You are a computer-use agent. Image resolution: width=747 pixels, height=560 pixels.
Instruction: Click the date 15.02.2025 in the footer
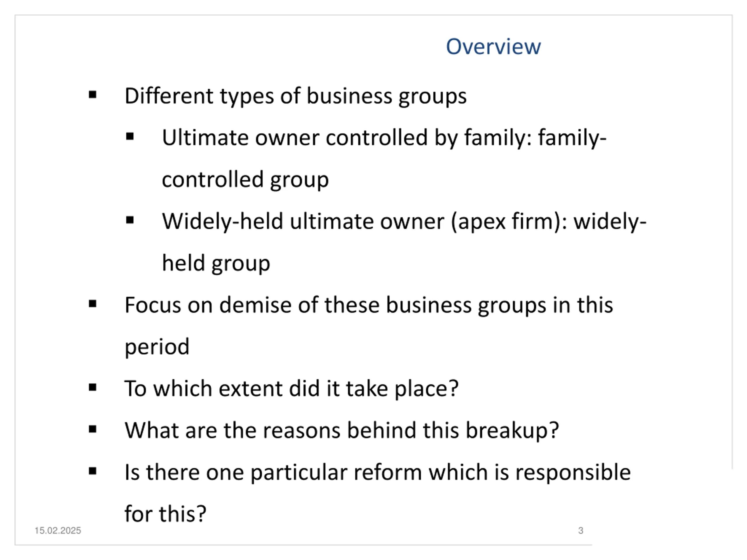pos(58,531)
